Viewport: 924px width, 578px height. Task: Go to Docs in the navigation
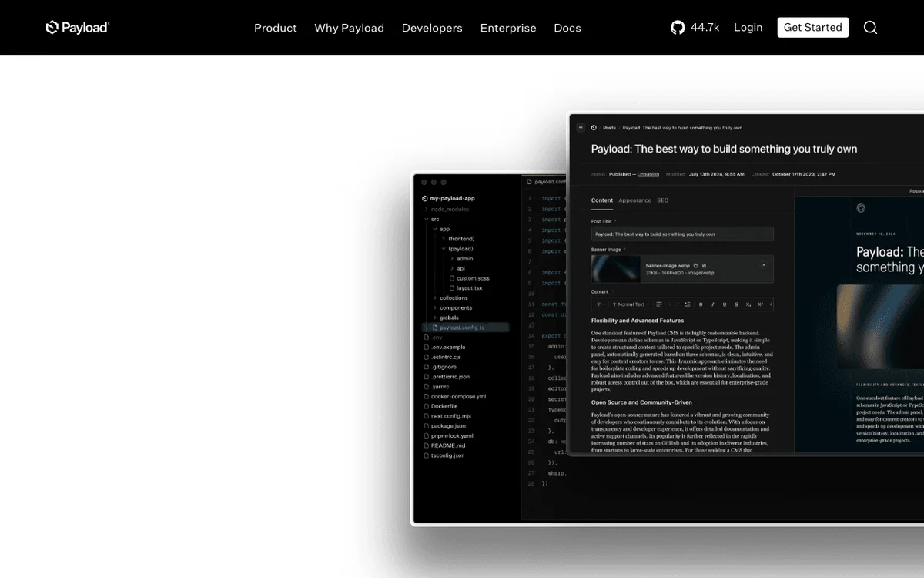pyautogui.click(x=567, y=28)
